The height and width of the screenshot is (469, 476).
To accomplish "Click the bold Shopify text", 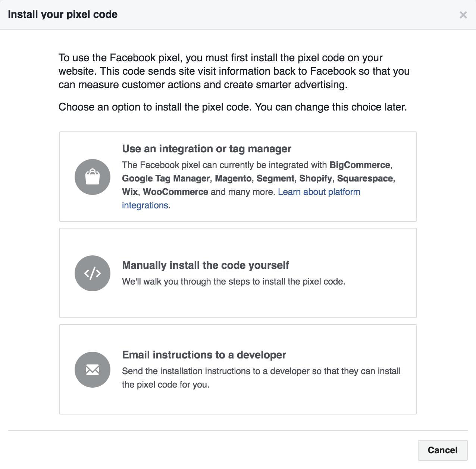I will [316, 178].
